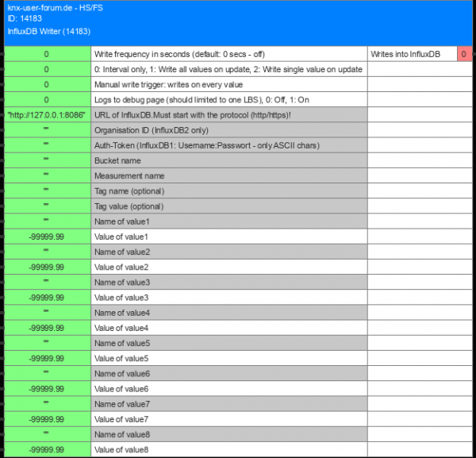Screen dimensions: 476x458
Task: Select the green cell for Value of value1
Action: click(47, 237)
